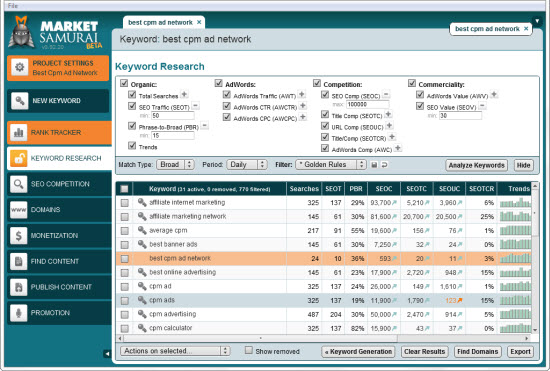
Task: Click key icon beside cpm calculator
Action: click(142, 328)
